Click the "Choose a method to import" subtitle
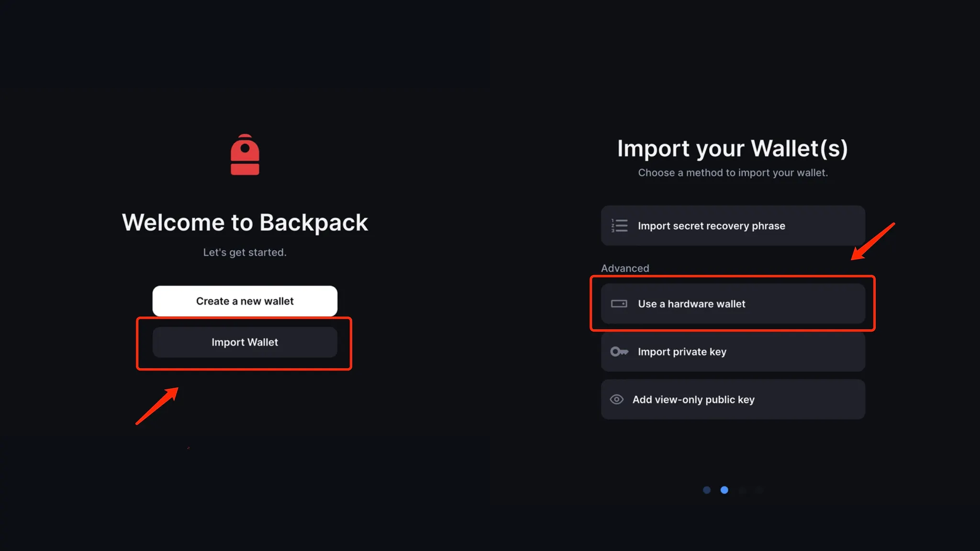 (x=733, y=173)
